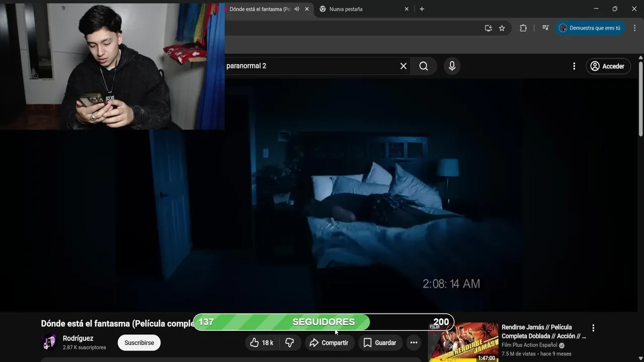Open more actions ellipsis under video
This screenshot has height=362, width=644.
(414, 342)
